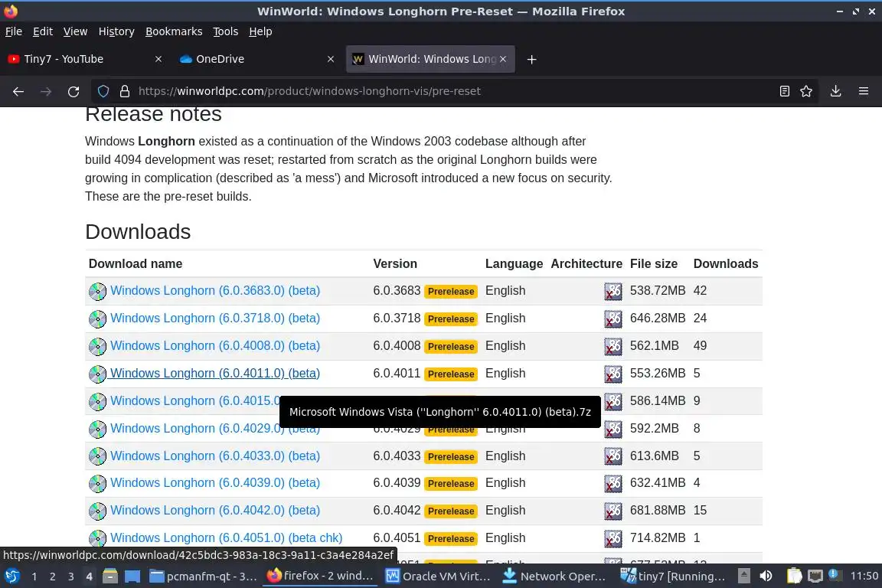This screenshot has height=588, width=882.
Task: Click the x86 architecture icon in 613.6MB row
Action: tap(613, 456)
